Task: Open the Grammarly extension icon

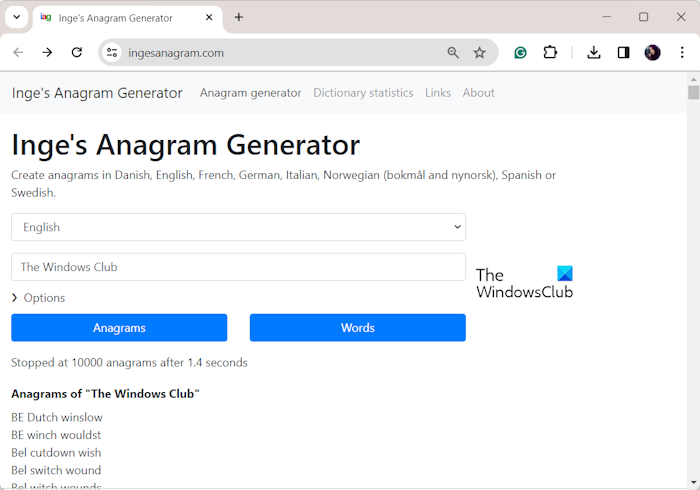Action: click(x=520, y=53)
